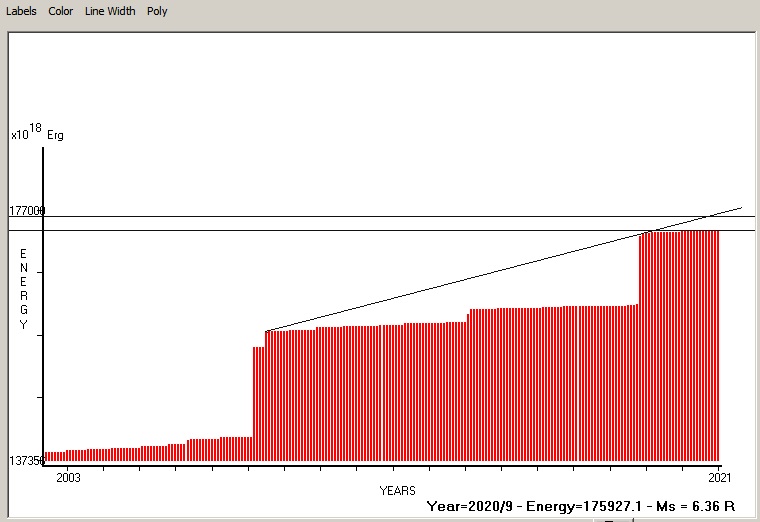Click the 177000 upper energy axis label
The image size is (760, 522).
tap(26, 211)
